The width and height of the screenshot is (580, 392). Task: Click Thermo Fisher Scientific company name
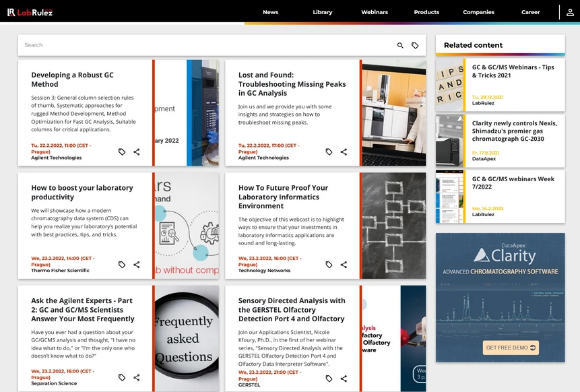pos(60,270)
